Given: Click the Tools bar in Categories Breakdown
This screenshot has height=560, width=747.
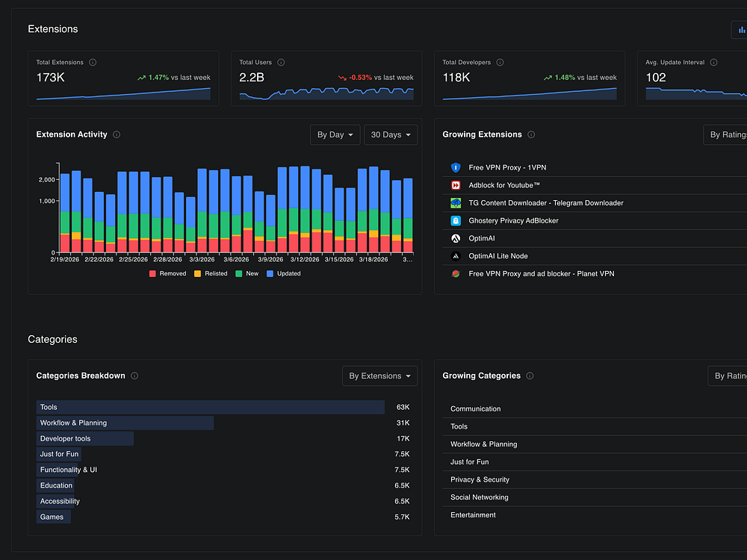Looking at the screenshot, I should 210,408.
